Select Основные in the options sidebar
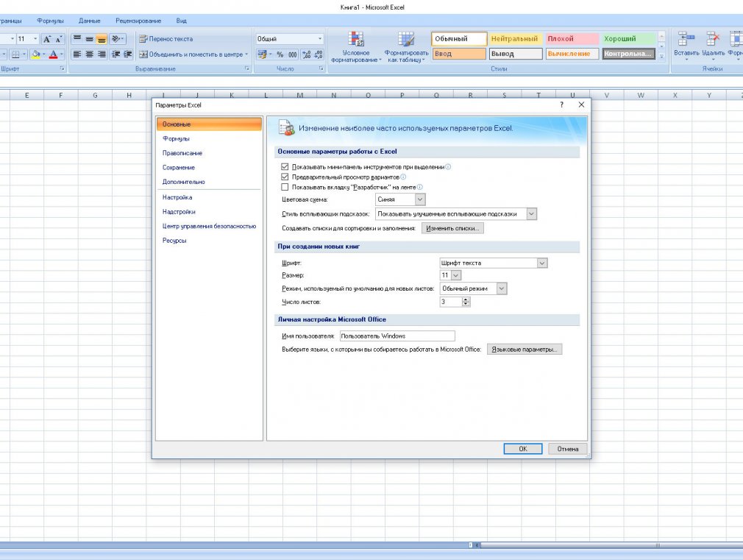 click(209, 124)
